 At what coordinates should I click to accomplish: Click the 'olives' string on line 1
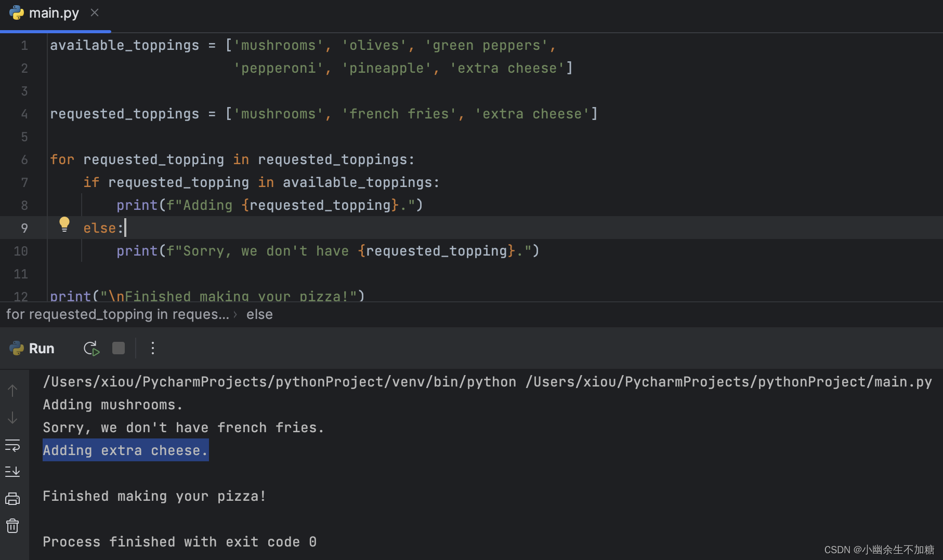pyautogui.click(x=374, y=46)
